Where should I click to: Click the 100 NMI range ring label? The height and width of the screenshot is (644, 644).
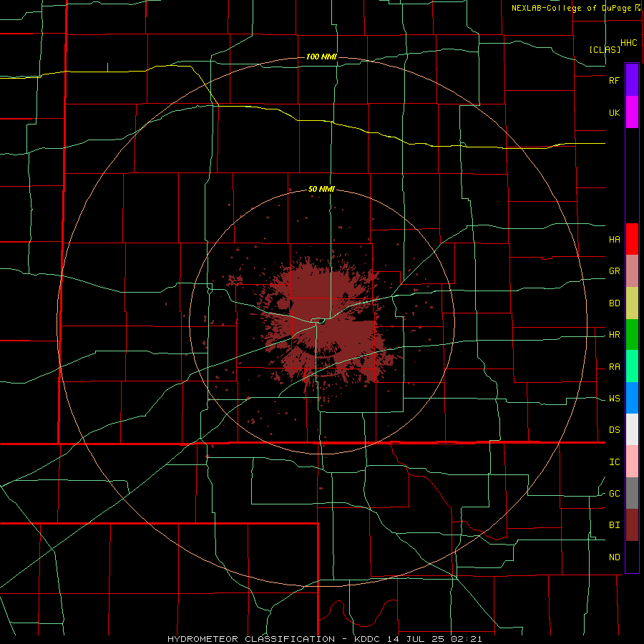point(321,57)
